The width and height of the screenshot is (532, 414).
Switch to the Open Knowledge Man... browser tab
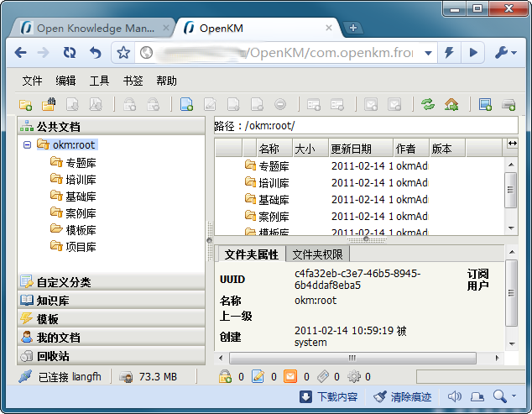[93, 29]
